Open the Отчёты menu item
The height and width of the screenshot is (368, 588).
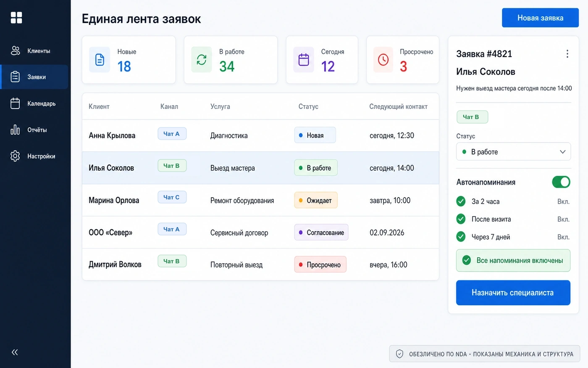tap(34, 130)
